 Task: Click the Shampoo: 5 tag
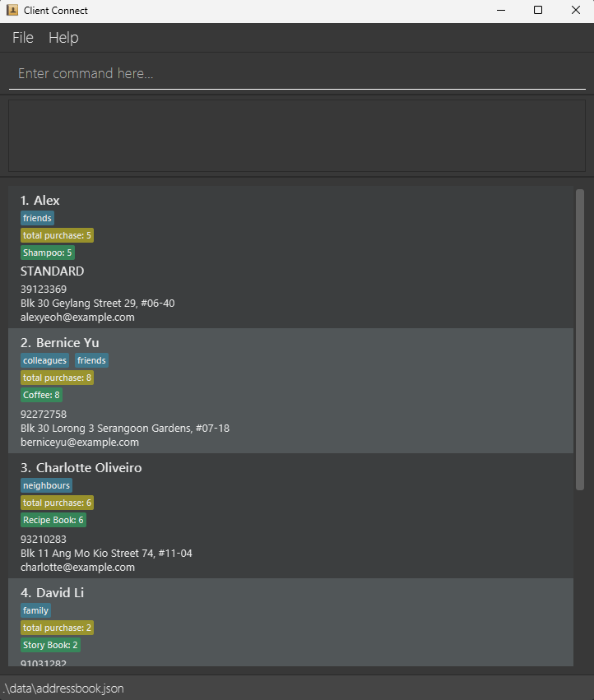click(48, 253)
